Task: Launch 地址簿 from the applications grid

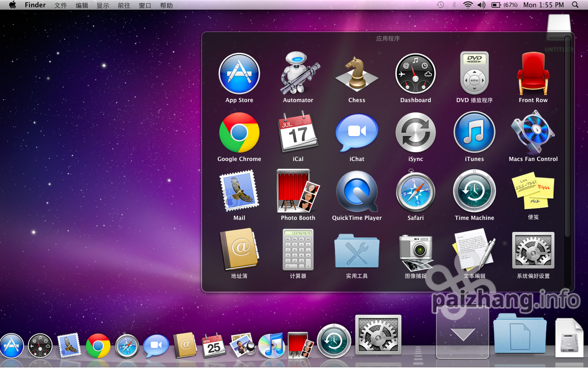Action: (239, 250)
